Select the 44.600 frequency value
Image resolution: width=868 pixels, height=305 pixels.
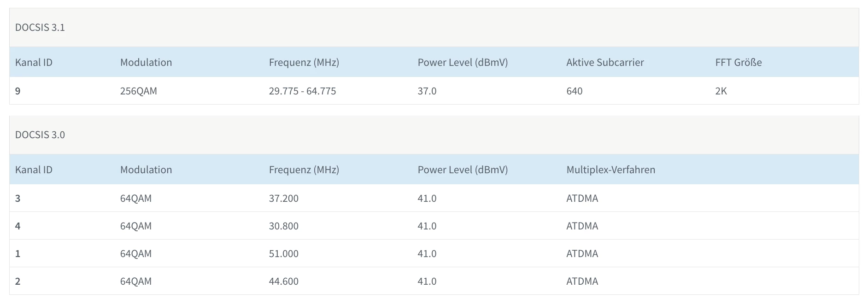[x=284, y=282]
